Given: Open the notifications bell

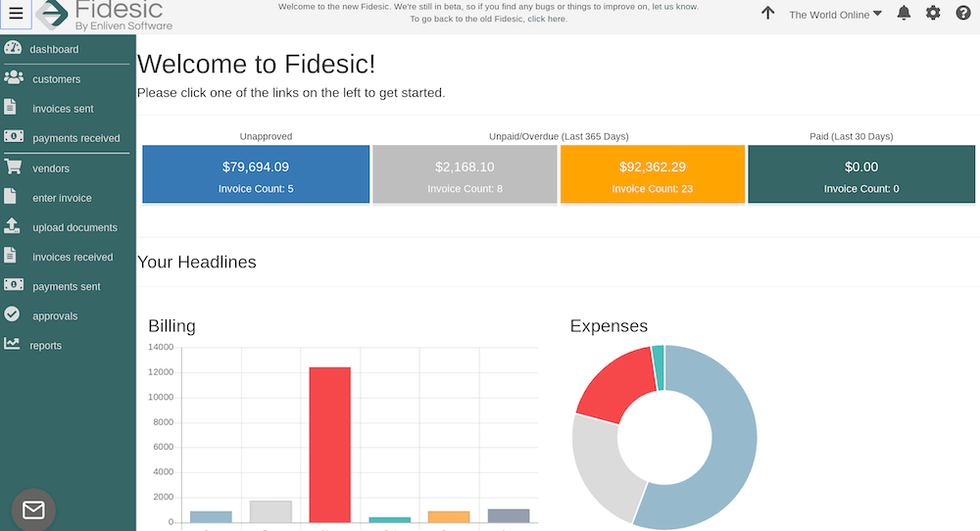Looking at the screenshot, I should (x=904, y=14).
